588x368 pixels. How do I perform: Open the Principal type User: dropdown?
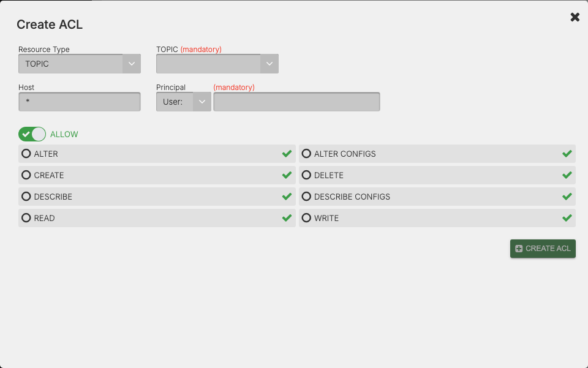pyautogui.click(x=183, y=102)
